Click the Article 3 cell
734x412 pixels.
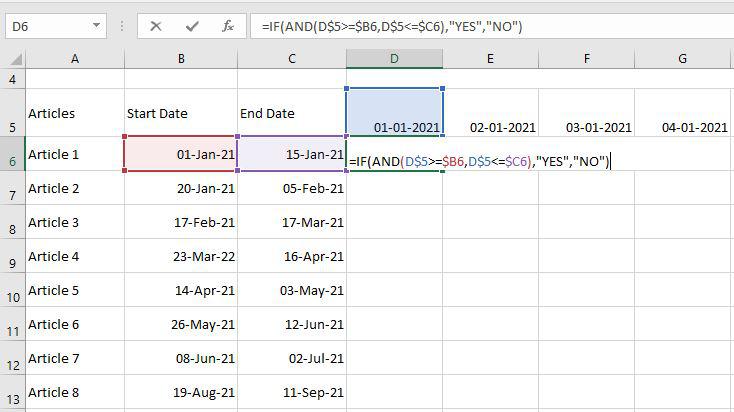click(x=75, y=222)
